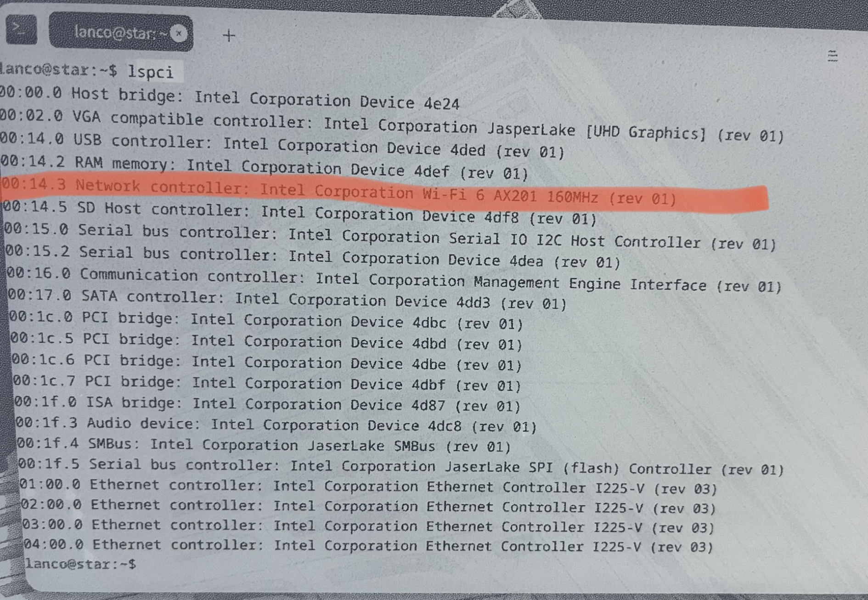Click the SD Host controller line
The width and height of the screenshot is (868, 600).
click(x=299, y=213)
